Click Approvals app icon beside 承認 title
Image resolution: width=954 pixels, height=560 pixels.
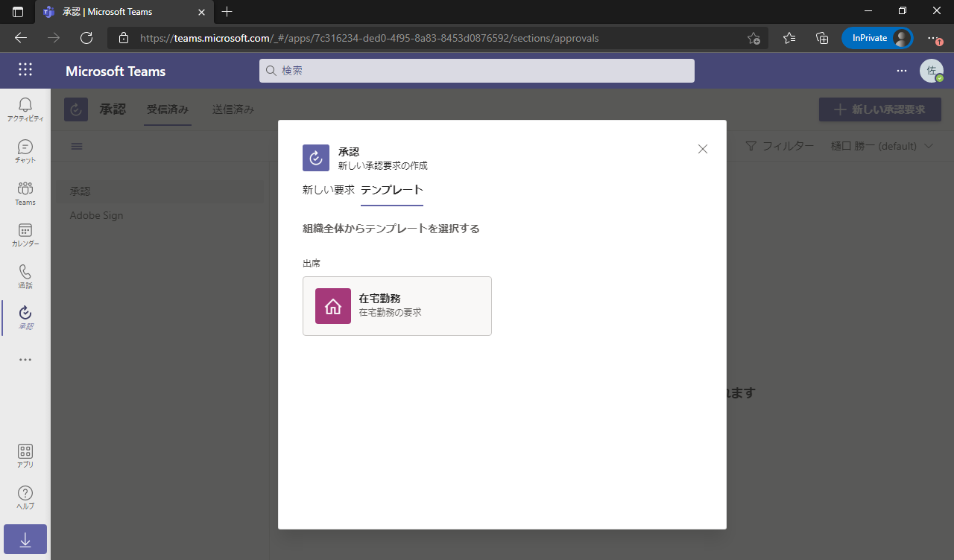click(76, 109)
